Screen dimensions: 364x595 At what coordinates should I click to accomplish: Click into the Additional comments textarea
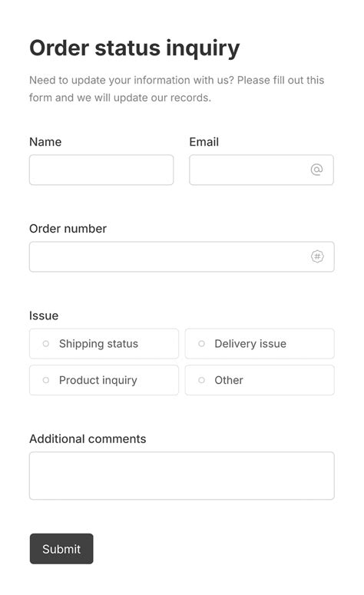click(x=182, y=476)
